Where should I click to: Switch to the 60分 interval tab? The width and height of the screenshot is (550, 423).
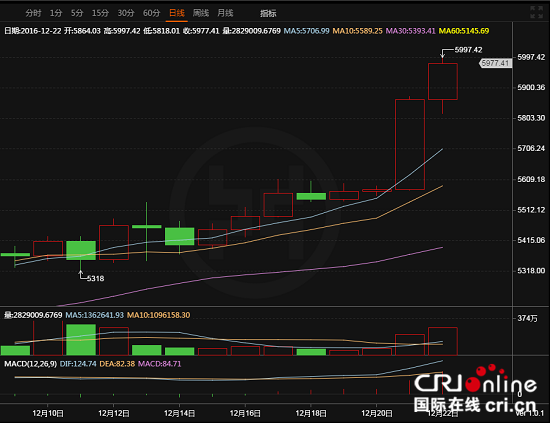point(152,13)
